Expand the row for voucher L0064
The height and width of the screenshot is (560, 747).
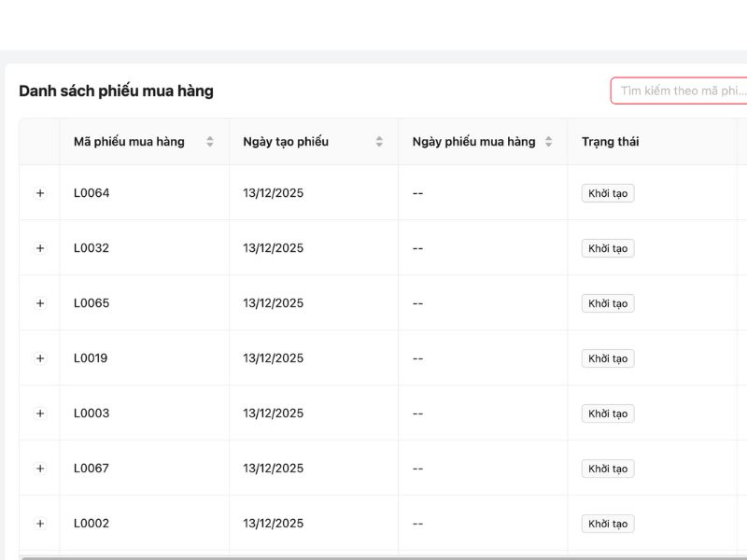click(x=40, y=193)
